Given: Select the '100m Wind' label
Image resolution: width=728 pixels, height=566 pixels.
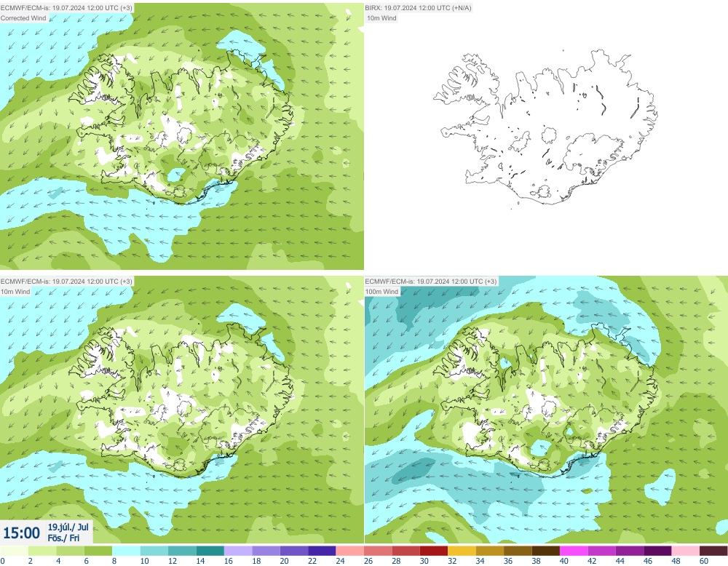Looking at the screenshot, I should (381, 291).
